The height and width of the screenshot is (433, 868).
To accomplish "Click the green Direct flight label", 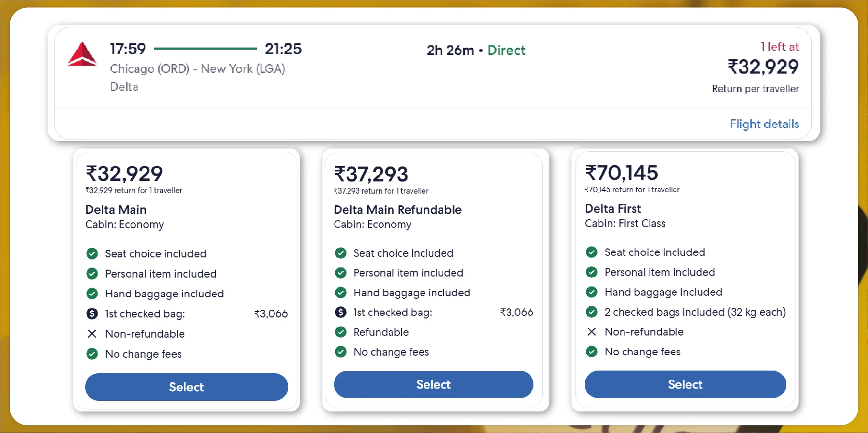I will pyautogui.click(x=506, y=50).
